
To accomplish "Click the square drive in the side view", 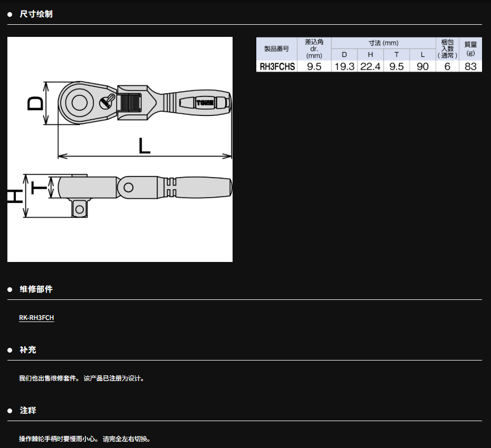I will [79, 208].
